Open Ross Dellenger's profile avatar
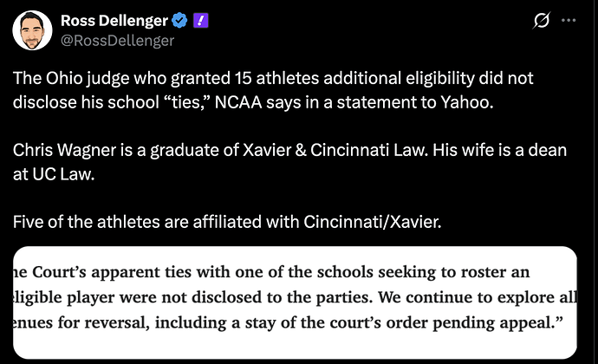 tap(32, 30)
